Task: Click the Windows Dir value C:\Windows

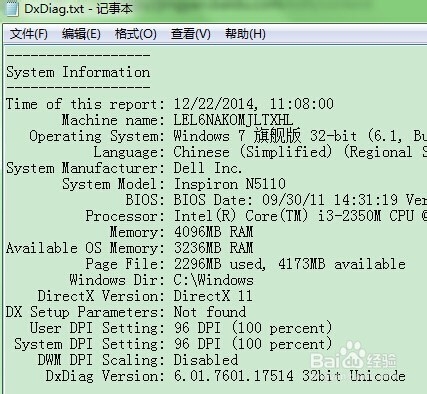Action: click(214, 280)
